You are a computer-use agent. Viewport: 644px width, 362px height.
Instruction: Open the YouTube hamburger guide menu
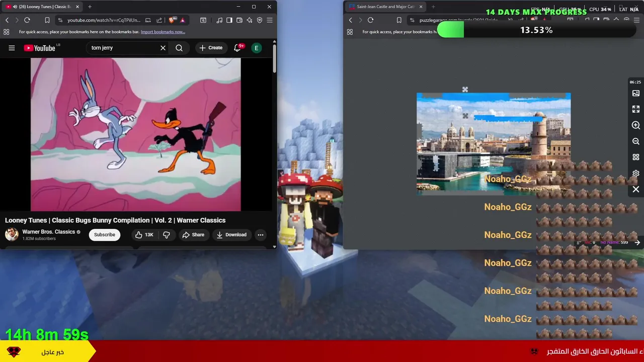[x=12, y=48]
